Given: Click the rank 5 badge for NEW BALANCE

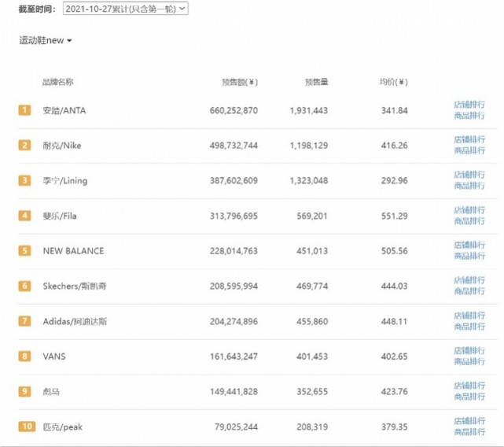Looking at the screenshot, I should coord(24,251).
